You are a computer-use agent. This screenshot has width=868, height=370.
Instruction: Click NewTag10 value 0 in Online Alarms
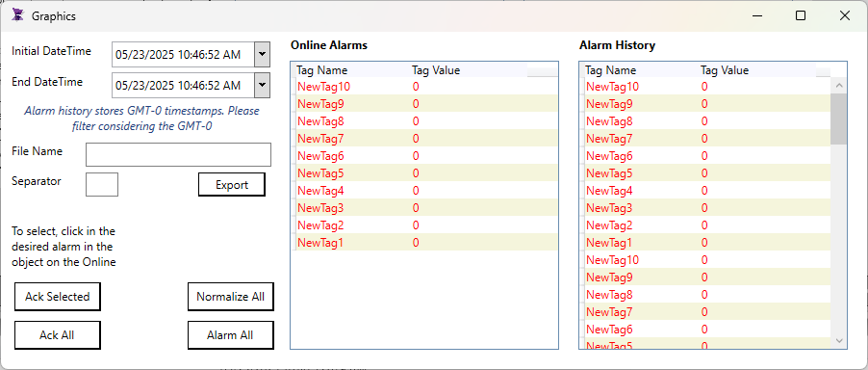coord(416,87)
